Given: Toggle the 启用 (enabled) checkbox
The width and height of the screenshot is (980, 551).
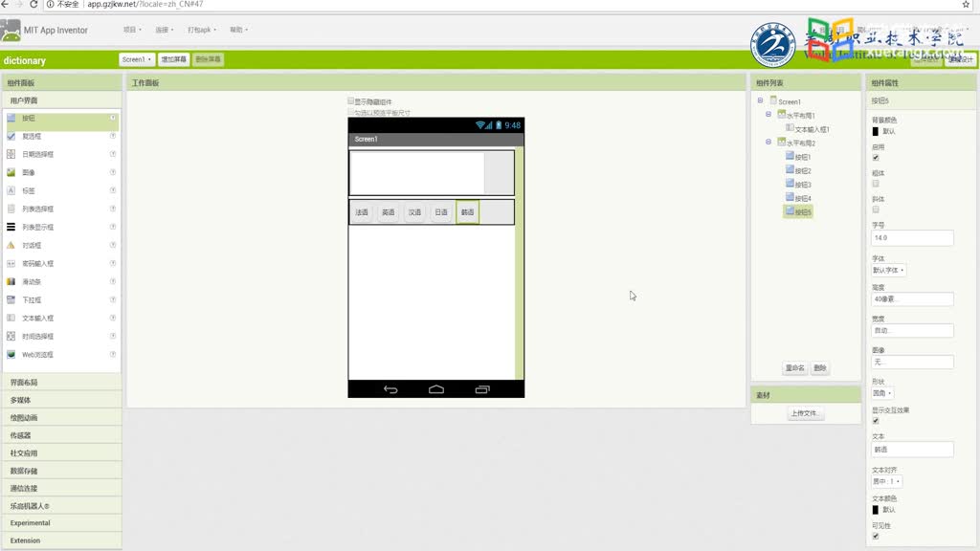Looking at the screenshot, I should pos(876,158).
